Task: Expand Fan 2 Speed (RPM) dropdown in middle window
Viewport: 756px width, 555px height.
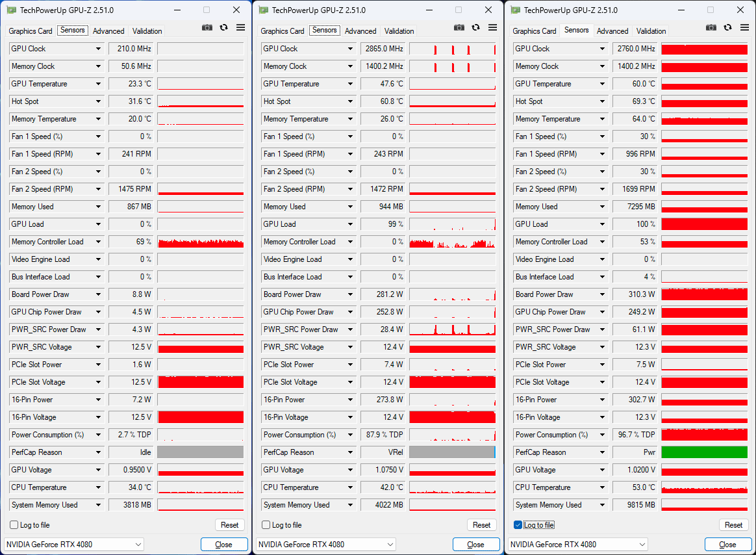Action: [x=351, y=189]
